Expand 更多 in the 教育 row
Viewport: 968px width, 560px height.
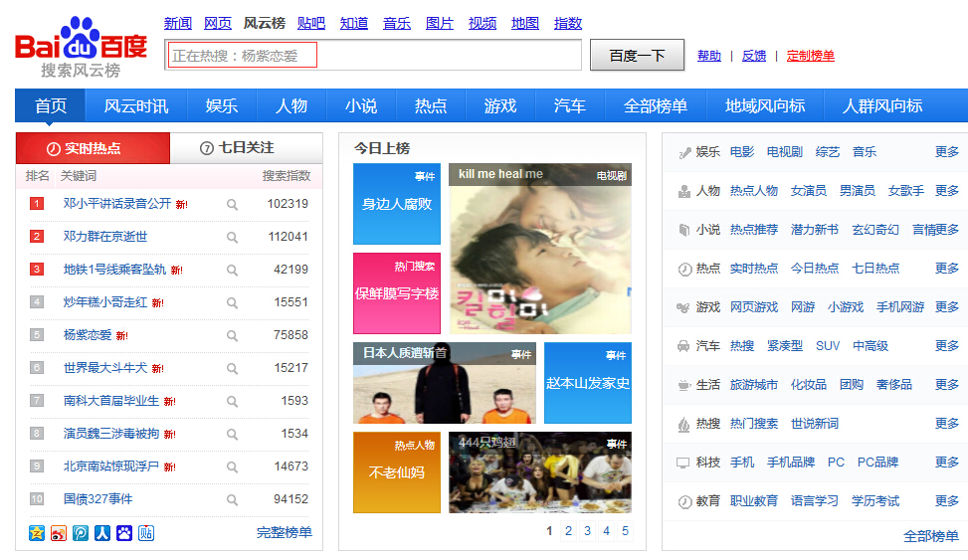click(947, 501)
